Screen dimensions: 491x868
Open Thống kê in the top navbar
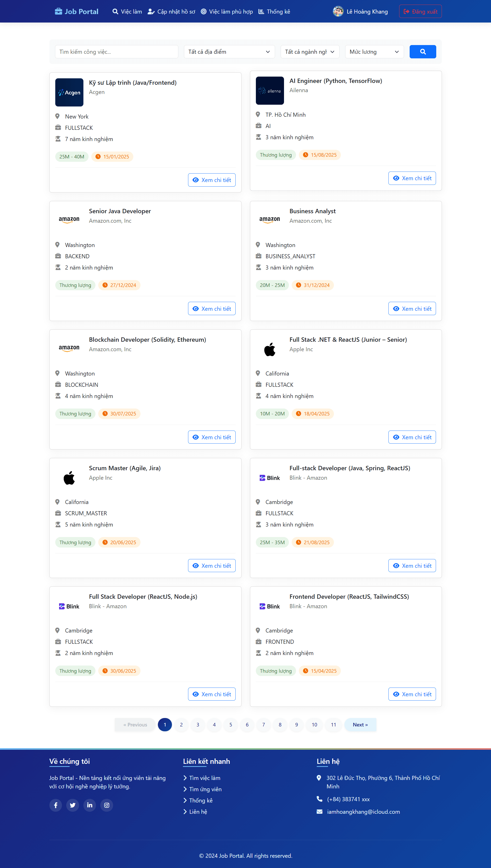point(274,12)
